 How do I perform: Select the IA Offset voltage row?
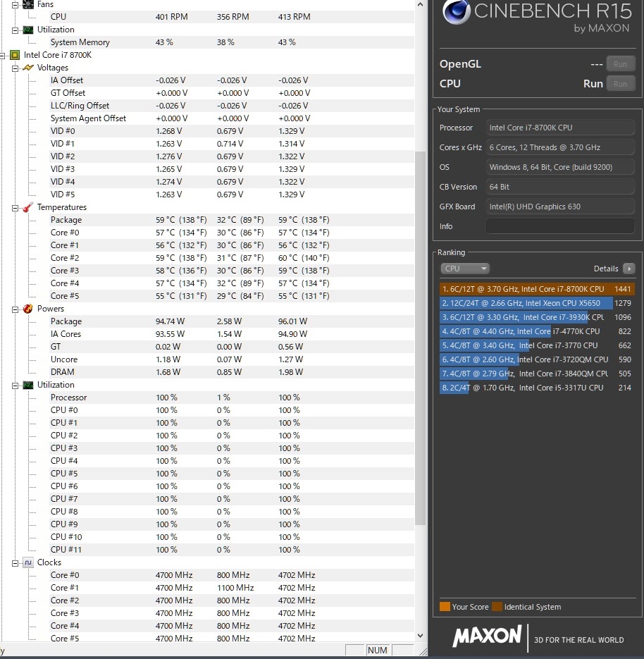pyautogui.click(x=232, y=80)
